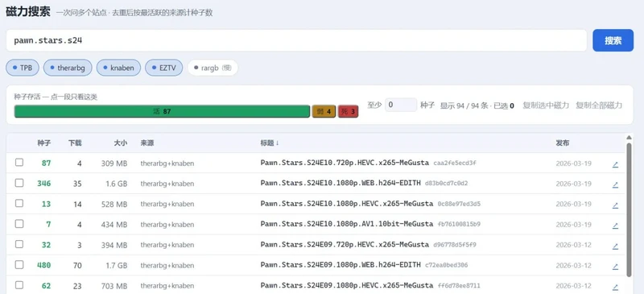Focus the minimum seeds 至少 number field

(x=401, y=105)
